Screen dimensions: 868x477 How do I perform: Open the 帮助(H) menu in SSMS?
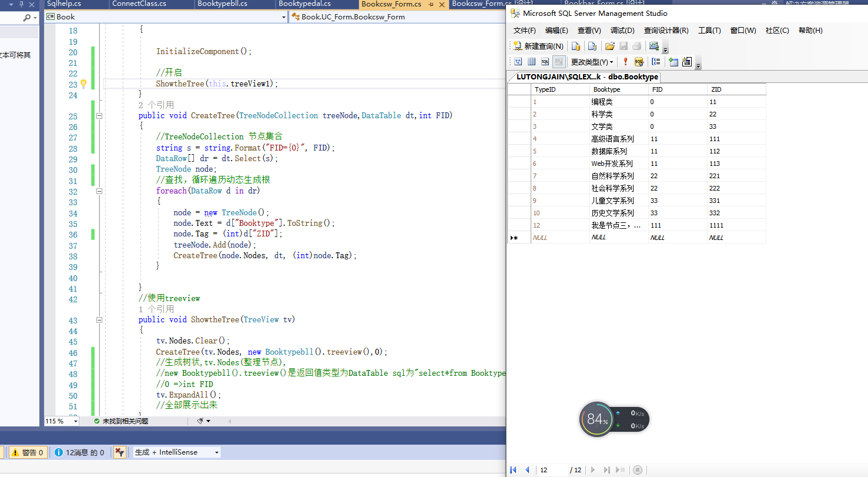[x=810, y=31]
